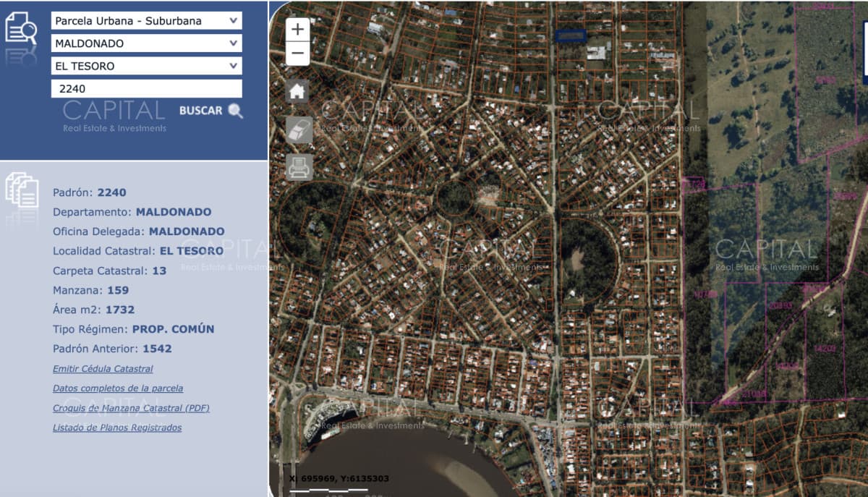Screen dimensions: 868x497
Task: Click the Oficina Delegada: MALDONADO line
Action: point(139,231)
